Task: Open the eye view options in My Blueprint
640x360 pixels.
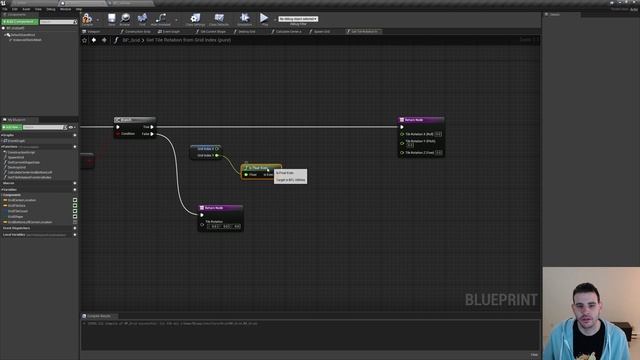Action: [72, 127]
